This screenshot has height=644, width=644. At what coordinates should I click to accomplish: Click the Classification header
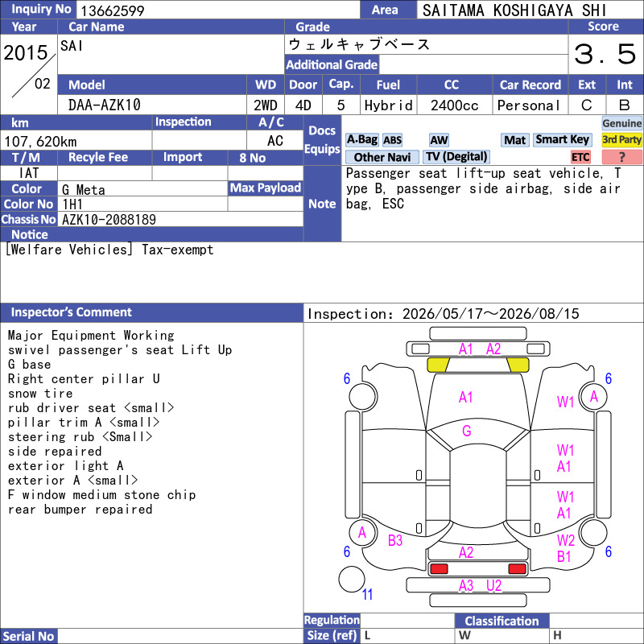(x=502, y=621)
